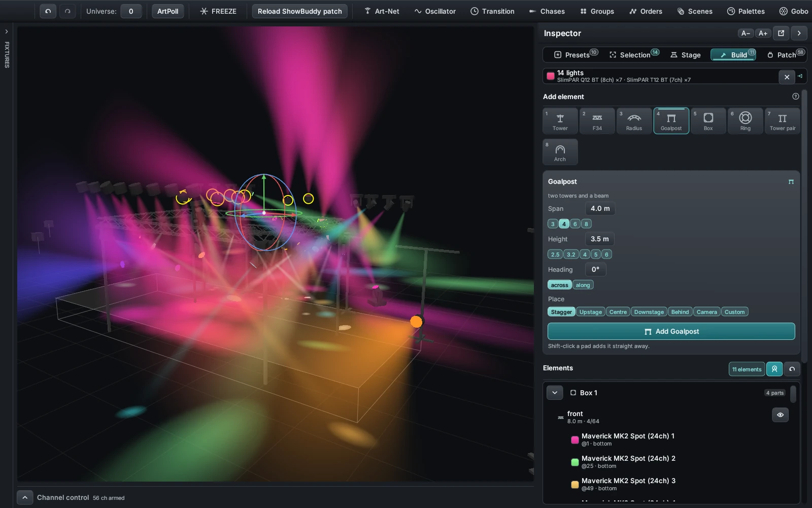Open Add element help icon

(x=795, y=97)
